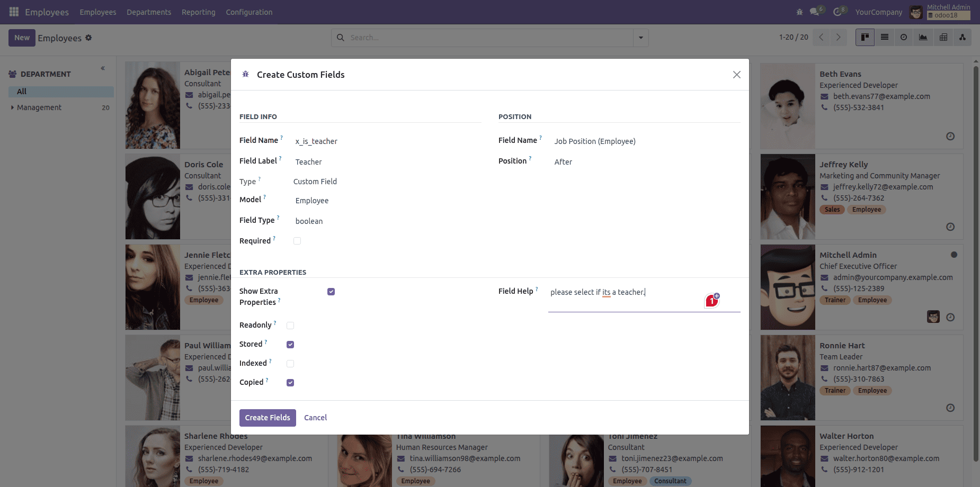Click the debug bug icon in navbar
980x487 pixels.
(x=799, y=12)
